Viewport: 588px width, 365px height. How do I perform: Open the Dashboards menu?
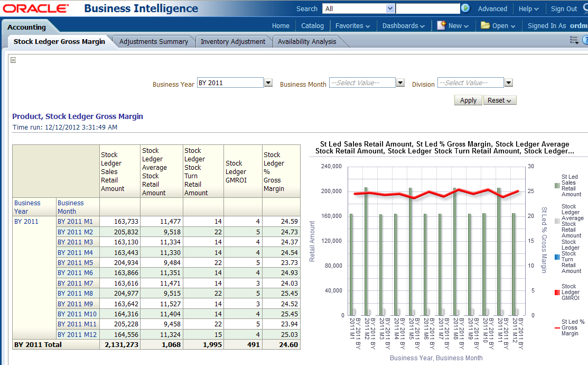click(x=403, y=25)
